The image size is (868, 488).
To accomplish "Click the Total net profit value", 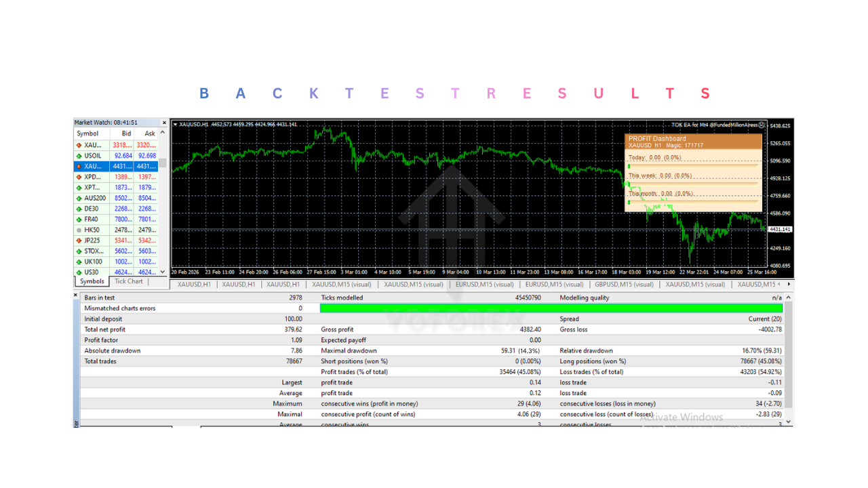I will [x=292, y=329].
